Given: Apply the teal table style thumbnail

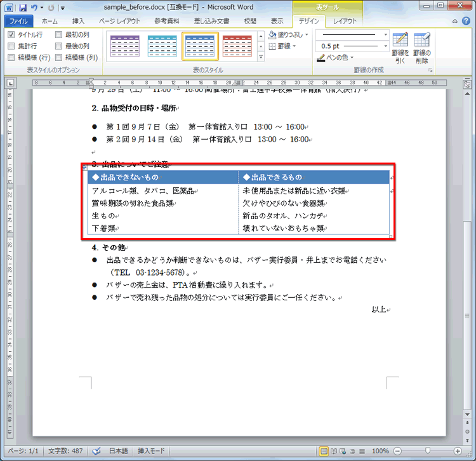Looking at the screenshot, I should pyautogui.click(x=162, y=46).
